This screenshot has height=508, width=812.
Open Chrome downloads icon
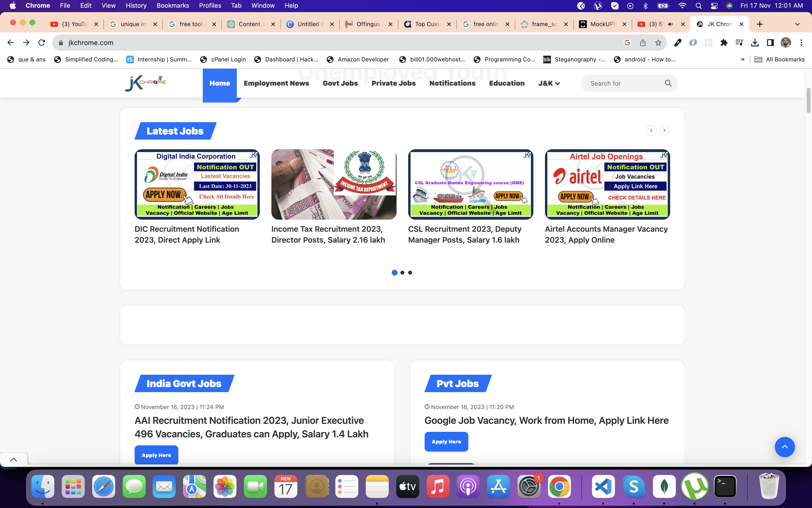(755, 43)
